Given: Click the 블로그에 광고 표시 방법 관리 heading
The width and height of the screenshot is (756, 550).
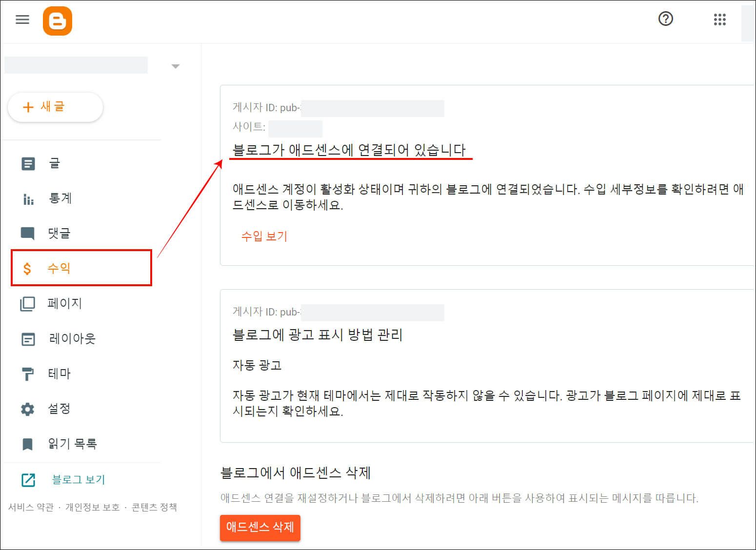Looking at the screenshot, I should 318,335.
